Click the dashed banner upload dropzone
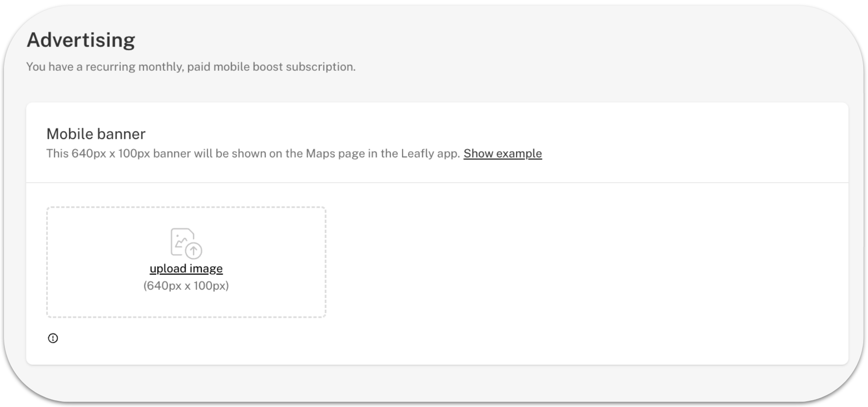 click(x=186, y=262)
